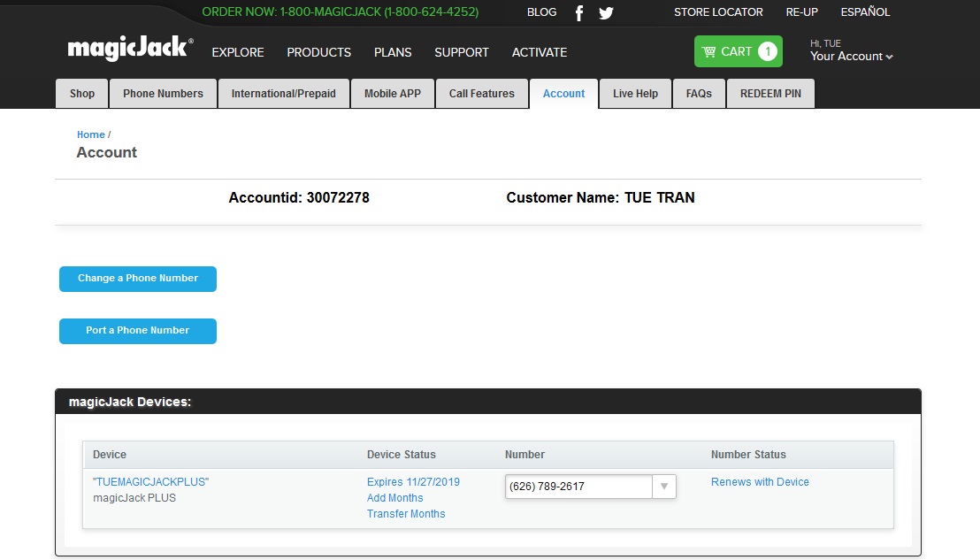Click the Change a Phone Number button
980x560 pixels.
(138, 279)
